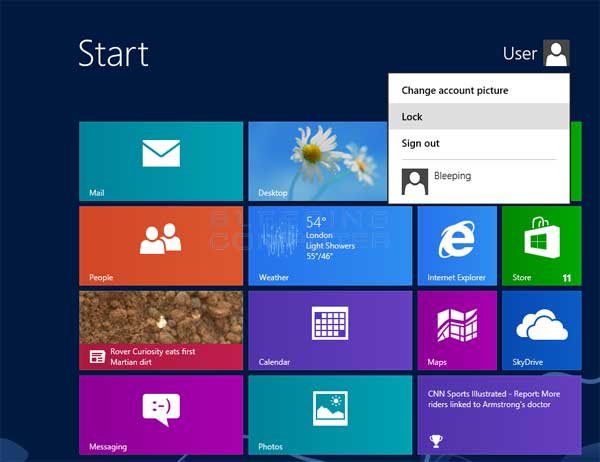The image size is (600, 462).
Task: Open the Desktop tile with daisies
Action: tap(318, 161)
